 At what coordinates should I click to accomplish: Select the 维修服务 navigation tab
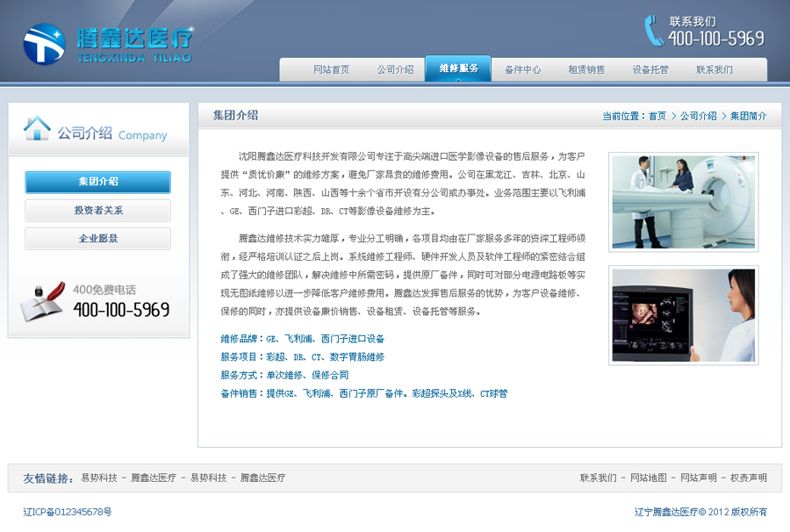[x=458, y=68]
